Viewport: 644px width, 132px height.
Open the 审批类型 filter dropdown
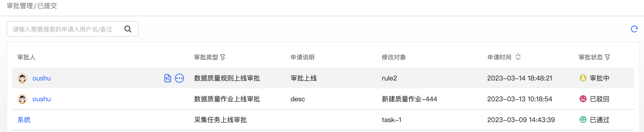coord(223,57)
